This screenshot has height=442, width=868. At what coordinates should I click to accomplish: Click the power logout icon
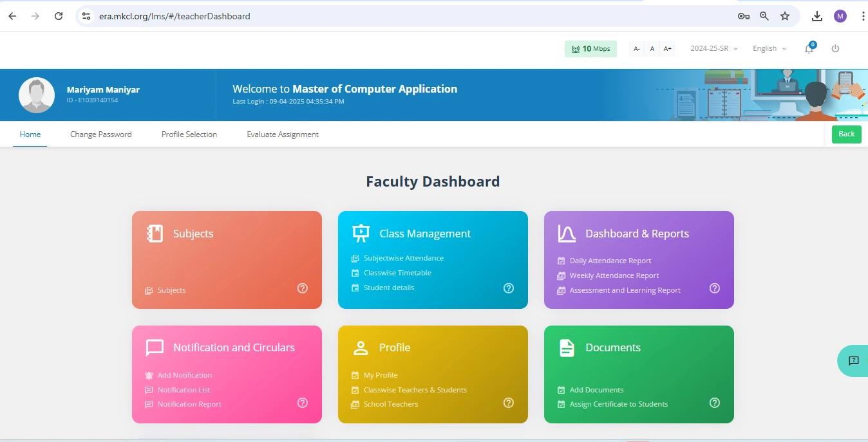[835, 49]
